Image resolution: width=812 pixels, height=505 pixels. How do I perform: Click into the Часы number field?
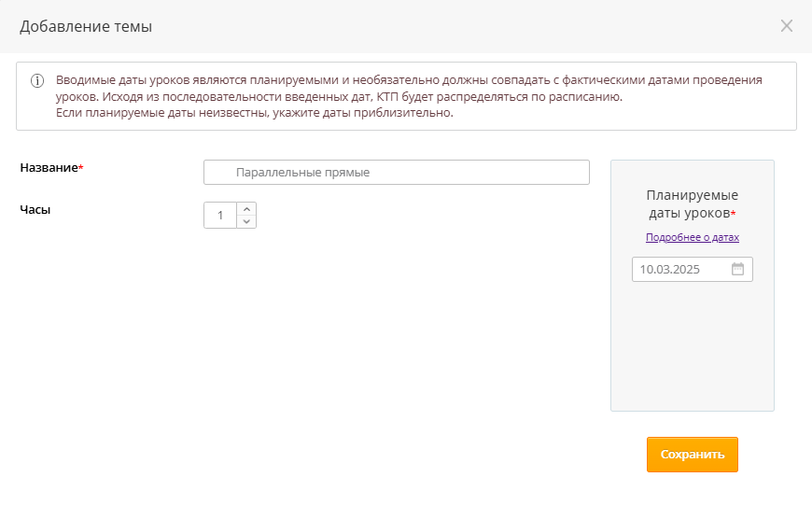tap(220, 216)
